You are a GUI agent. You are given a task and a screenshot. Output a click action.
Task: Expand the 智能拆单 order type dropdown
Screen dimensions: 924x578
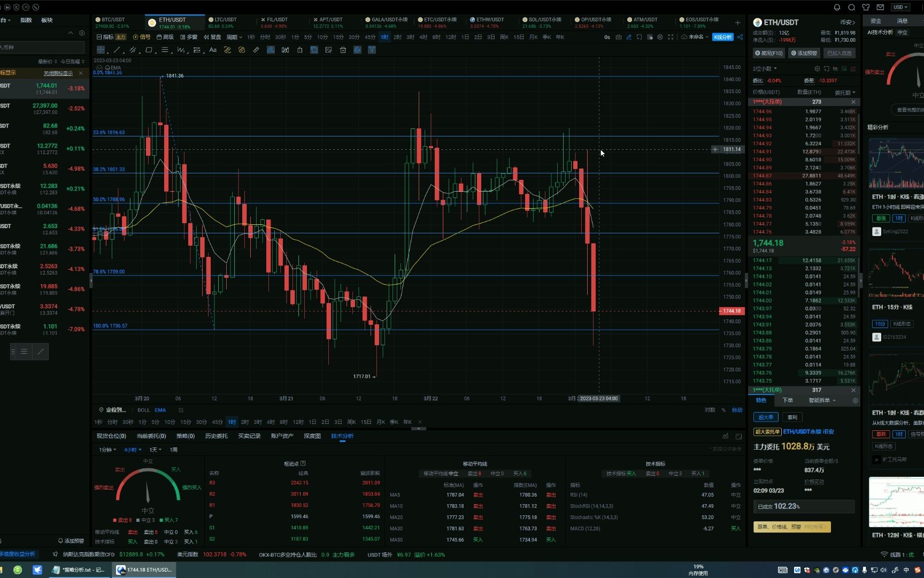(x=822, y=400)
